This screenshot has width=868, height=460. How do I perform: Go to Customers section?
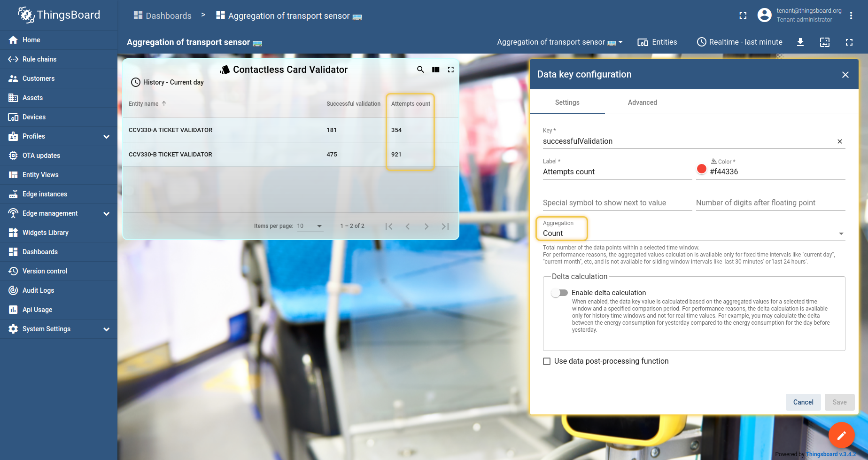coord(59,78)
